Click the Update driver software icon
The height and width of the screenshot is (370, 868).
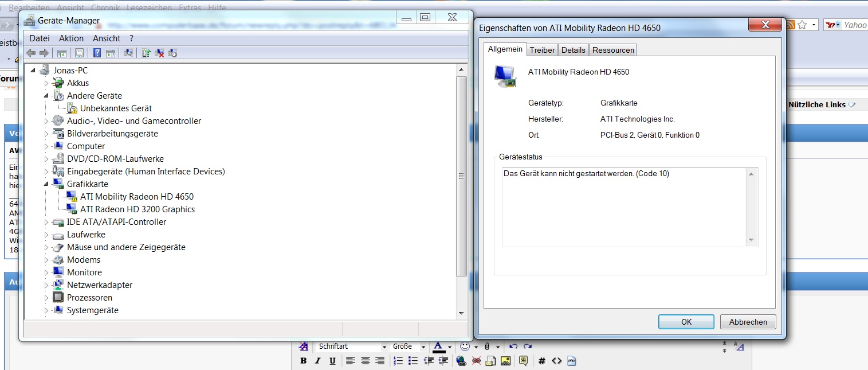click(x=146, y=53)
